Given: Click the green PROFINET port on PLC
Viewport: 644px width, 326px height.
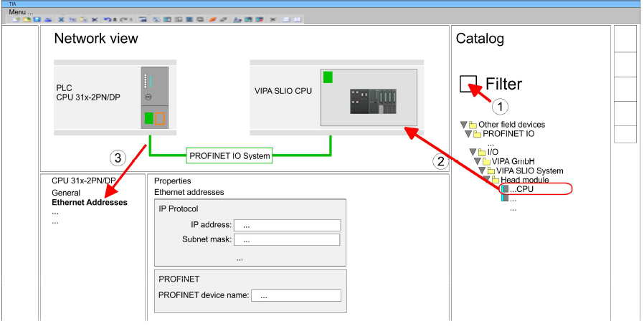Looking at the screenshot, I should pos(149,119).
